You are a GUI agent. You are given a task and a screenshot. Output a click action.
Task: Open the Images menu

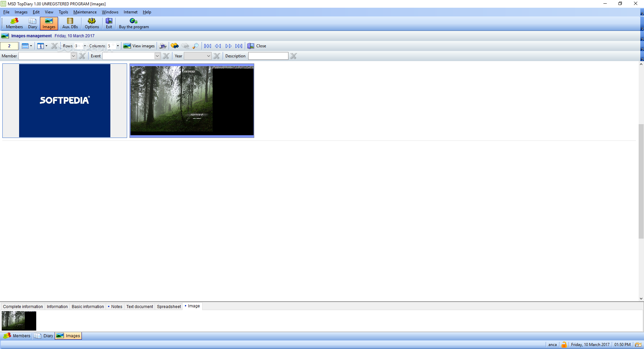(x=21, y=12)
